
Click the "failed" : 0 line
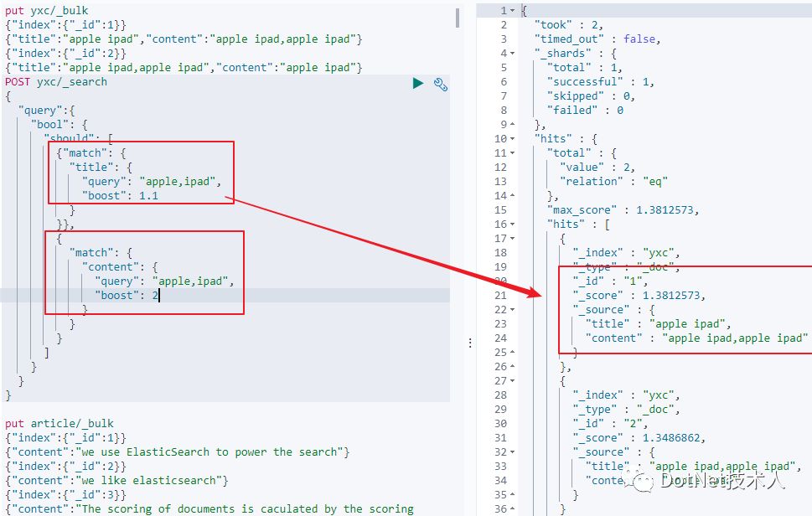pyautogui.click(x=585, y=111)
